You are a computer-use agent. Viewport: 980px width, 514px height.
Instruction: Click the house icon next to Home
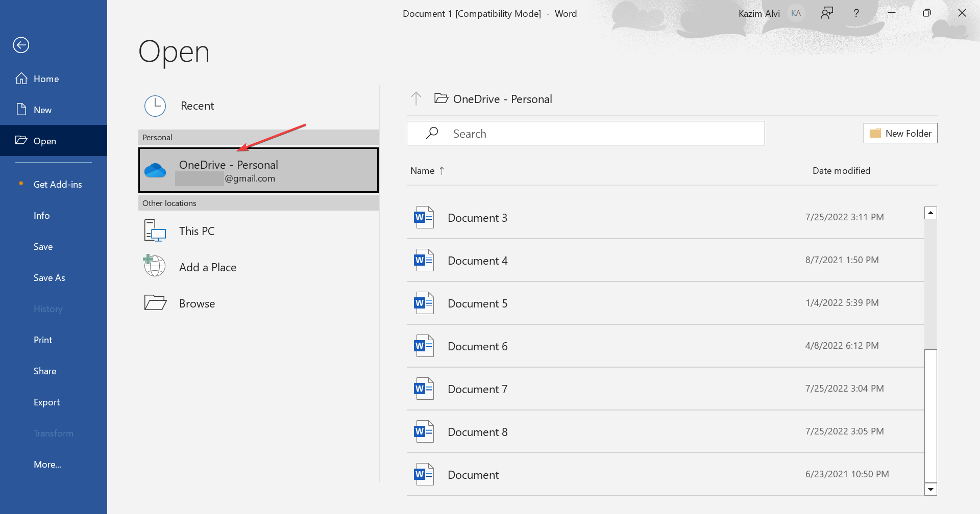coord(21,78)
